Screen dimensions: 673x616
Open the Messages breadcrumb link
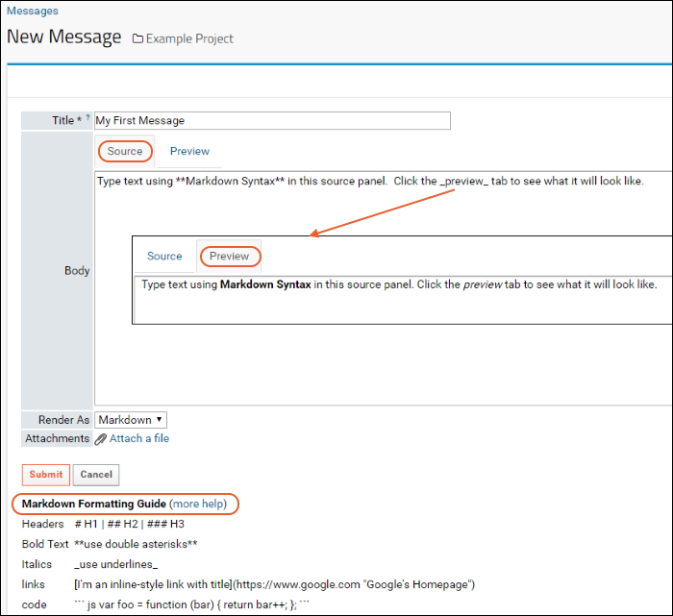[x=33, y=11]
